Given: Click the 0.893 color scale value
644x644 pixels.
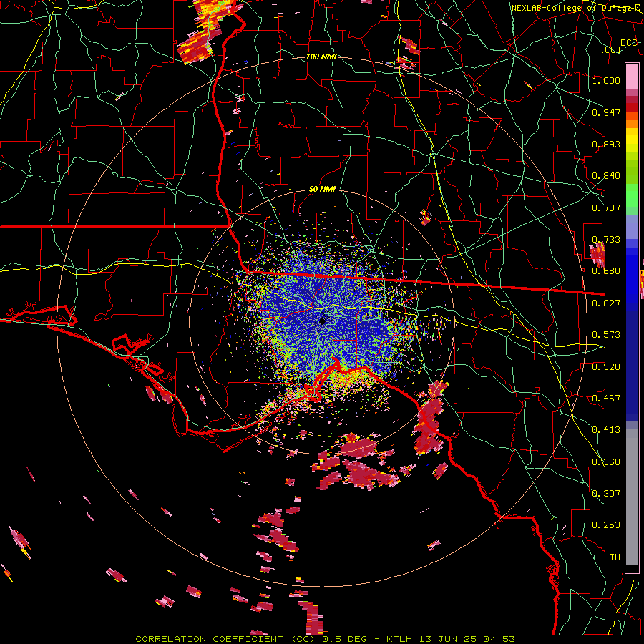Looking at the screenshot, I should 606,144.
